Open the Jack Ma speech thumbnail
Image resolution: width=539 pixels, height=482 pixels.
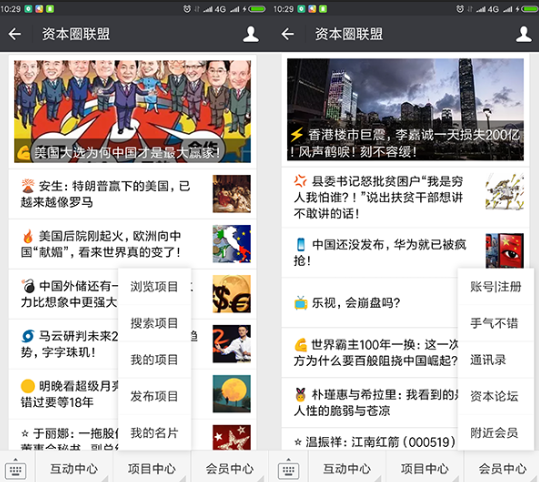(x=231, y=344)
